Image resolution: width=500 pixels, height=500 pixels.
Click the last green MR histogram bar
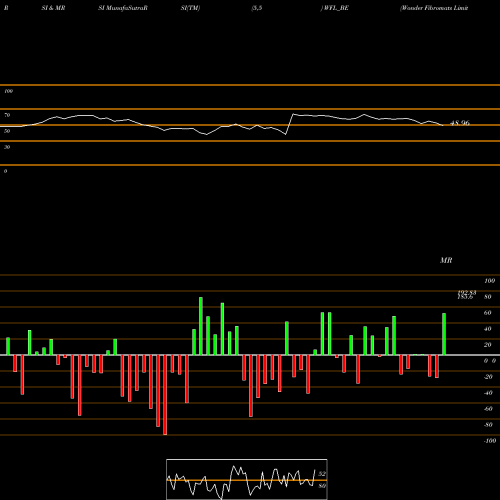click(x=444, y=334)
